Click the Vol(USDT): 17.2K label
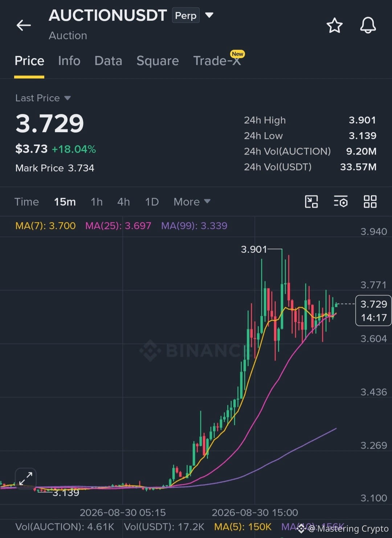This screenshot has width=392, height=538. point(164,527)
